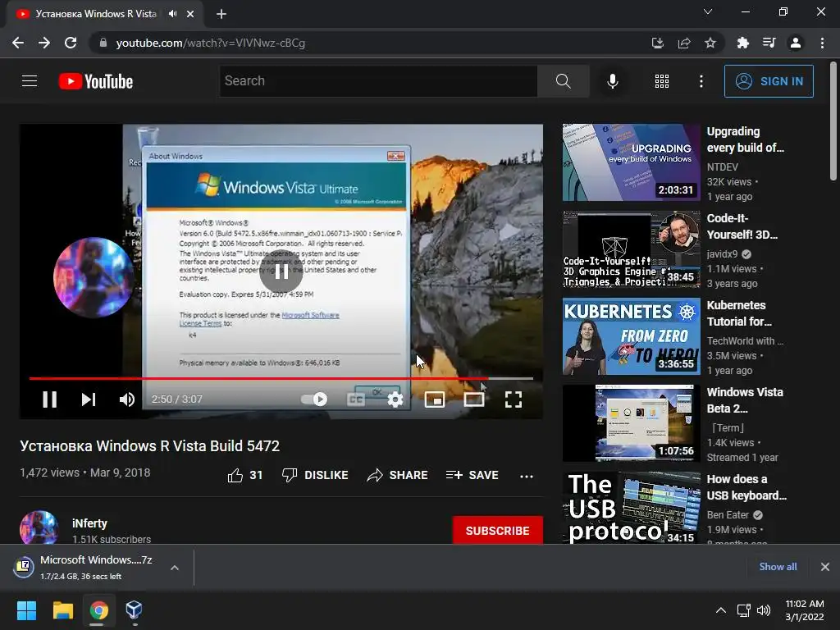
Task: Open Chrome extensions puzzle icon
Action: (x=742, y=43)
